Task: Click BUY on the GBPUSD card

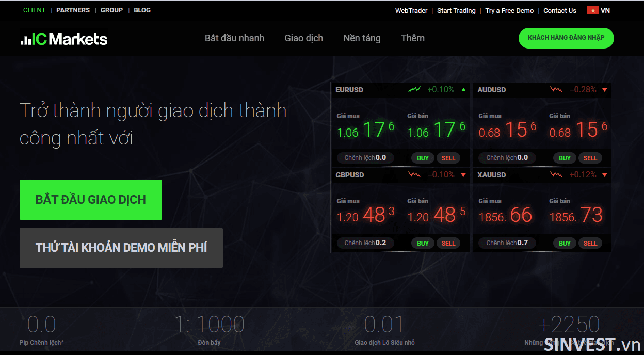Action: 423,243
